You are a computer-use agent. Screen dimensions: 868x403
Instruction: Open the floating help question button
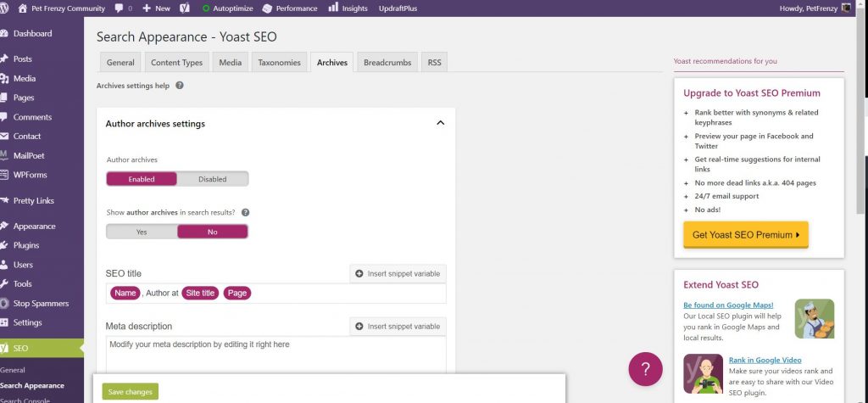tap(645, 369)
